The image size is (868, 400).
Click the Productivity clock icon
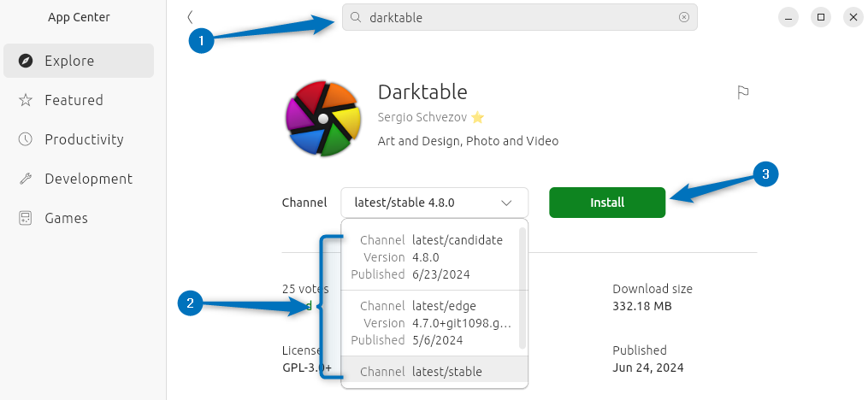pos(26,139)
